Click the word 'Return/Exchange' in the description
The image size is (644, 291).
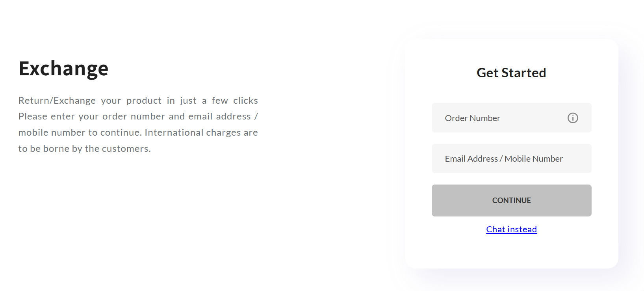pyautogui.click(x=57, y=101)
